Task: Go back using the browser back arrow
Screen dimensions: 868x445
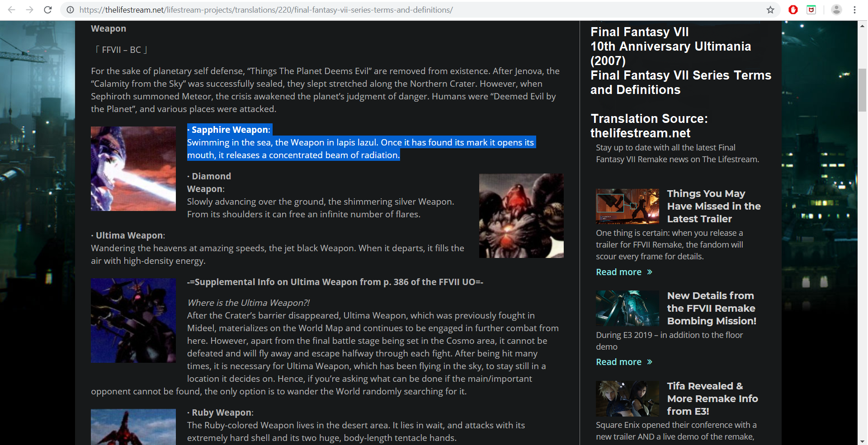Action: (12, 9)
